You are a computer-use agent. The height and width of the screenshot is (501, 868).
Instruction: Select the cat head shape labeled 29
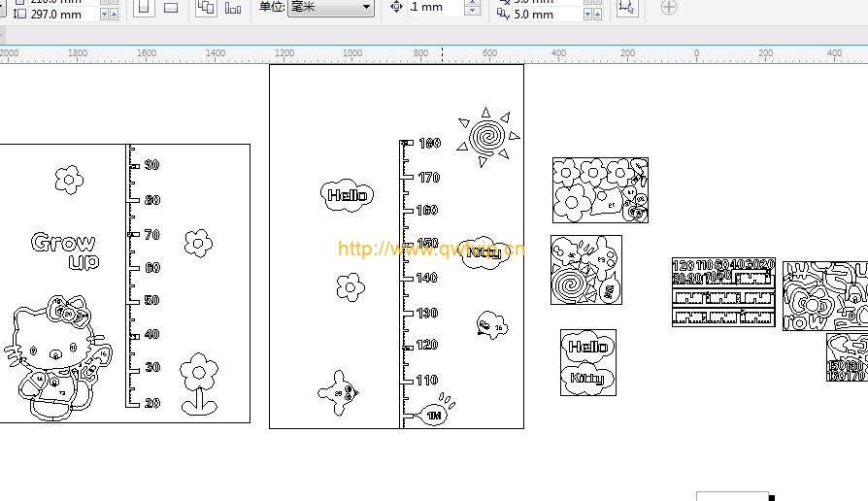click(x=339, y=393)
